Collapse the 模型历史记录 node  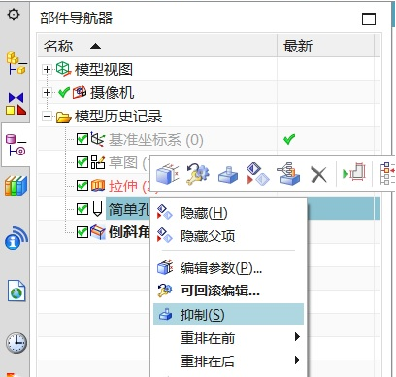pos(47,116)
